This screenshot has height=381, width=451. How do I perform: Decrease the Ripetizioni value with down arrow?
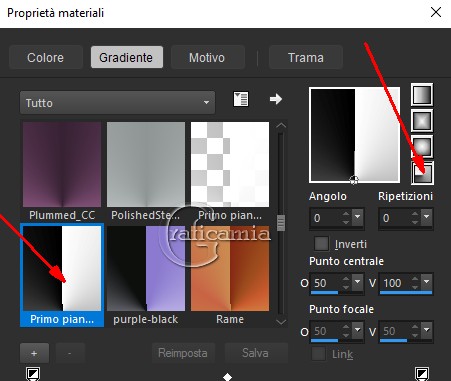click(415, 222)
